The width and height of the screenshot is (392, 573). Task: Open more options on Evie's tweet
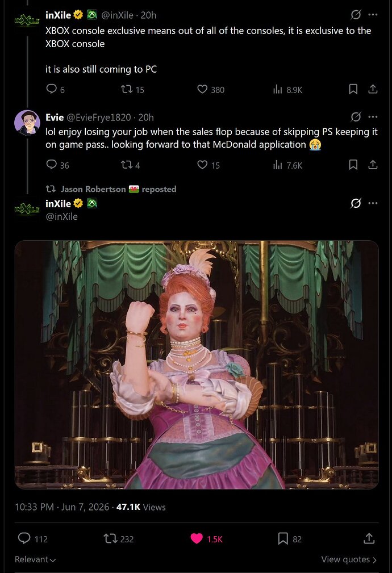(x=373, y=117)
